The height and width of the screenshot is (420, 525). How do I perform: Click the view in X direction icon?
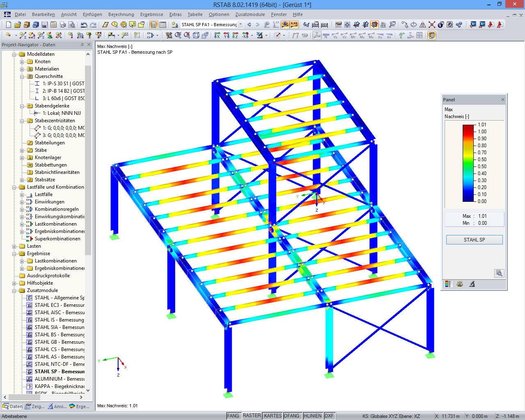click(217, 35)
